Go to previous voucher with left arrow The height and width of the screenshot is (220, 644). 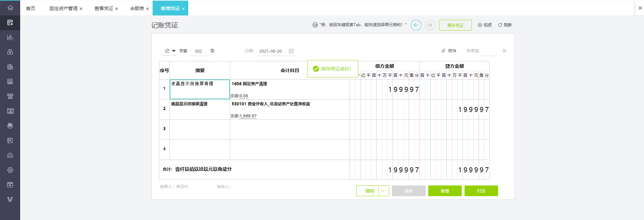point(416,25)
